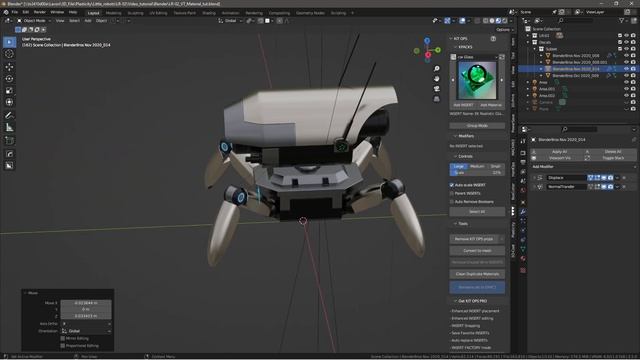Click the perspective/orthographic switch icon
This screenshot has width=640, height=360.
(437, 99)
